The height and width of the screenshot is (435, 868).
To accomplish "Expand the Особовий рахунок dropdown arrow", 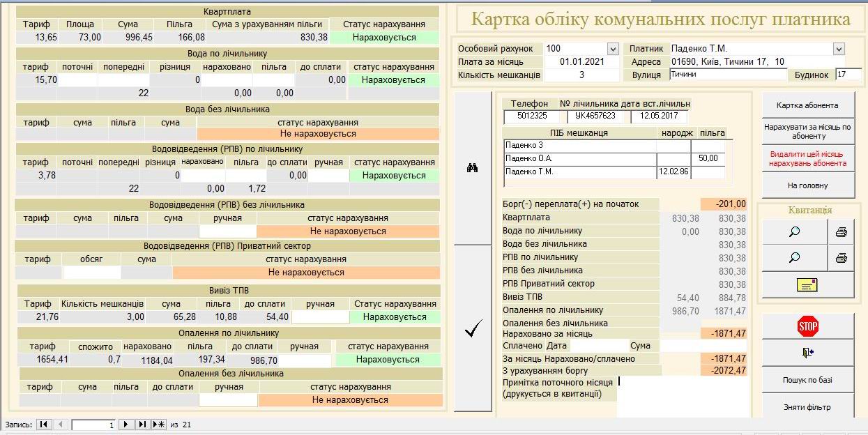I will coord(613,49).
